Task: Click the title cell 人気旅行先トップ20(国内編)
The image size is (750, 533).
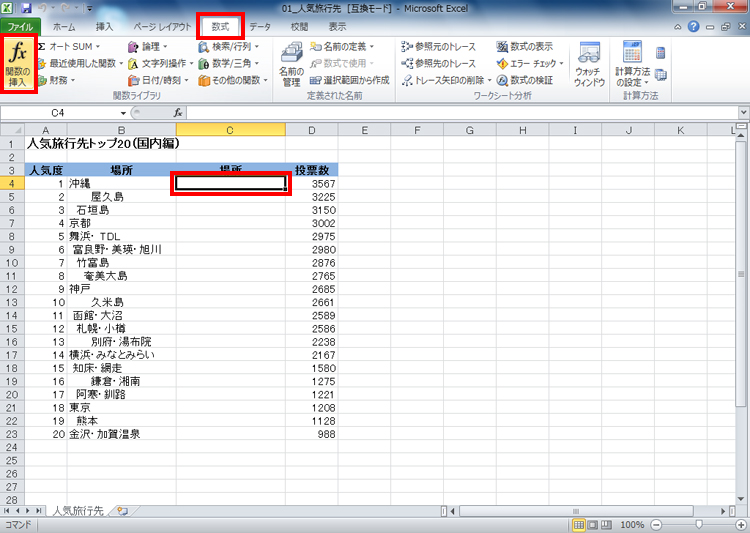Action: [103, 143]
